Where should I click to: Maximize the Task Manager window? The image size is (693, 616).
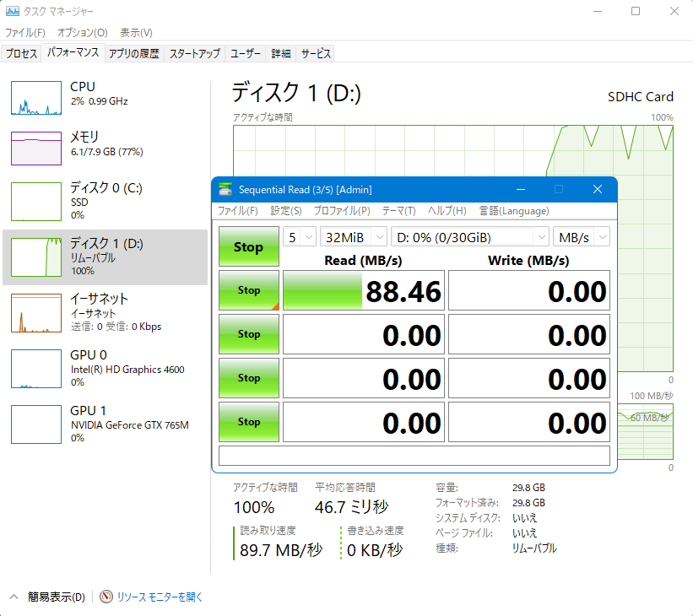(636, 11)
